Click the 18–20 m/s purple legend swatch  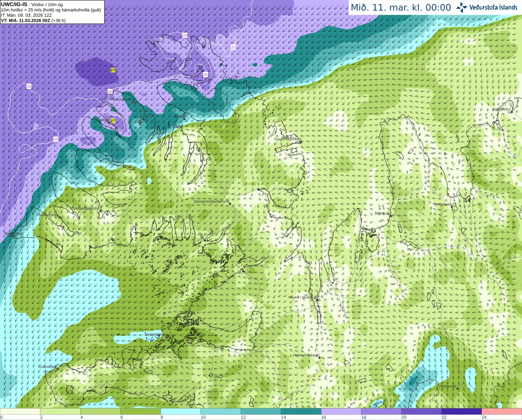pyautogui.click(x=381, y=411)
